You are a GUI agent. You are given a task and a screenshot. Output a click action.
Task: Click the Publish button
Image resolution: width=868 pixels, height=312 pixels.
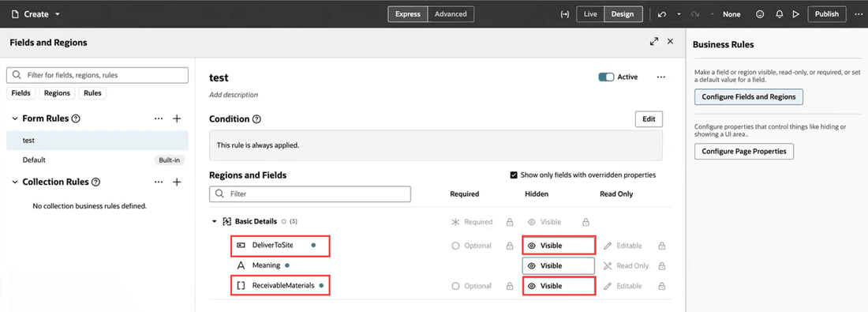827,14
